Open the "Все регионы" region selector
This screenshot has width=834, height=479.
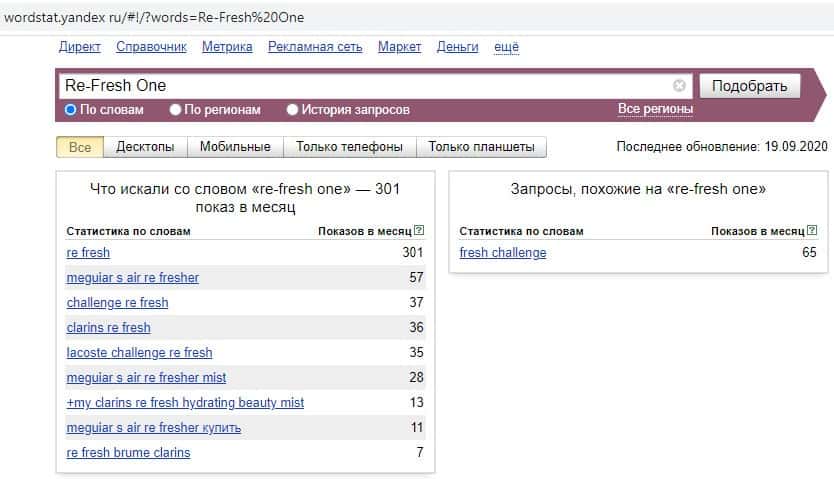click(655, 109)
